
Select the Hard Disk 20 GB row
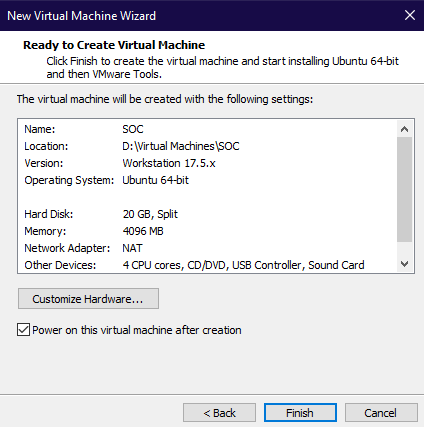point(207,214)
